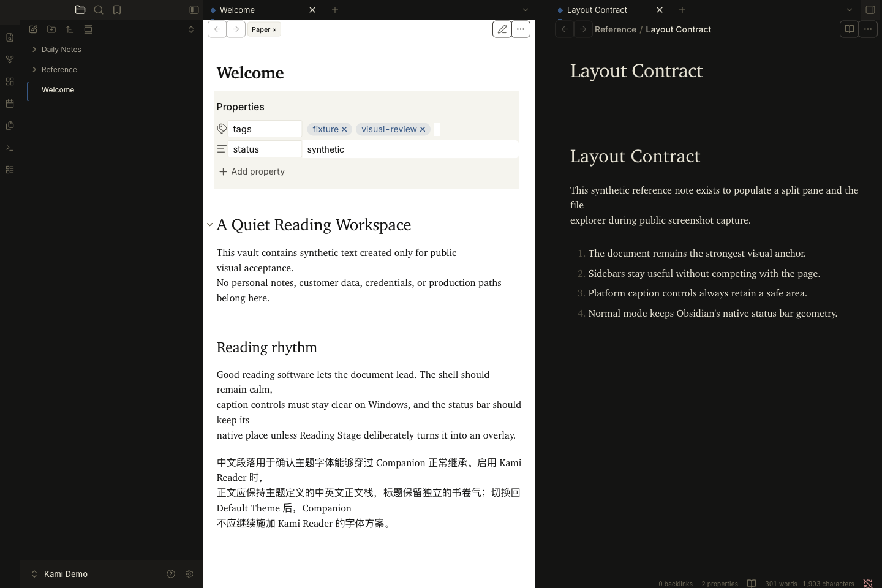Click the Paper chip in Welcome header

(264, 29)
